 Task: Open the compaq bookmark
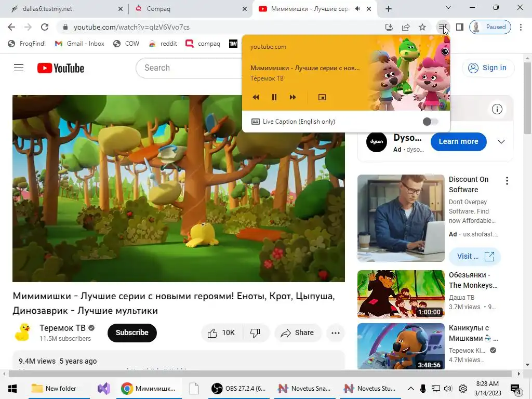(x=203, y=44)
